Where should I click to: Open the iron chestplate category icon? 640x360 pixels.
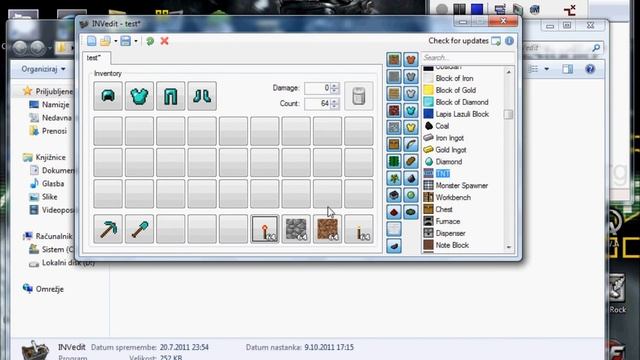tap(411, 93)
